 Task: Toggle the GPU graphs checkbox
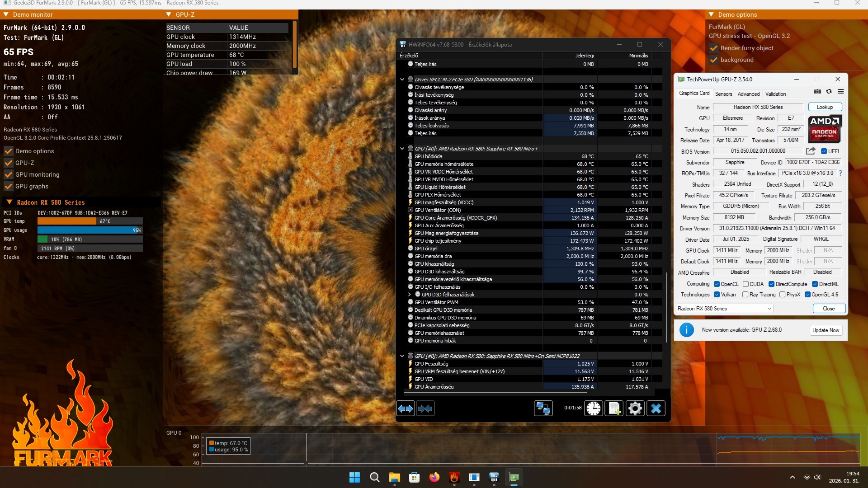click(8, 186)
